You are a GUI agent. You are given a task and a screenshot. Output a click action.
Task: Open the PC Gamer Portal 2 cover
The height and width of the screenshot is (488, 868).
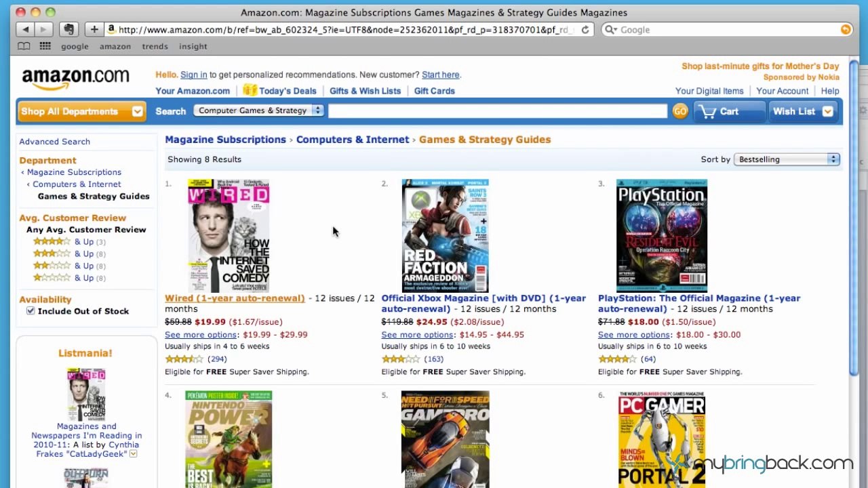click(662, 439)
